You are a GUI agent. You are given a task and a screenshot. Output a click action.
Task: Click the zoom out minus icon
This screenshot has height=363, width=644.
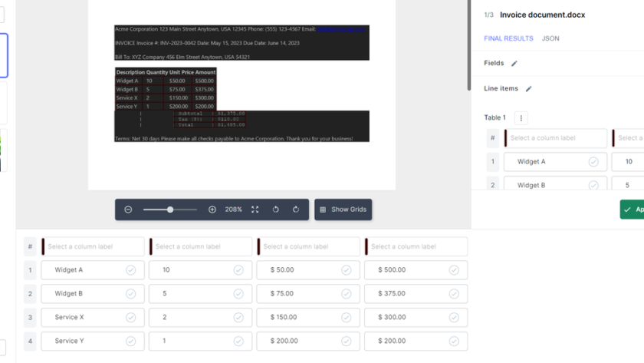click(128, 210)
